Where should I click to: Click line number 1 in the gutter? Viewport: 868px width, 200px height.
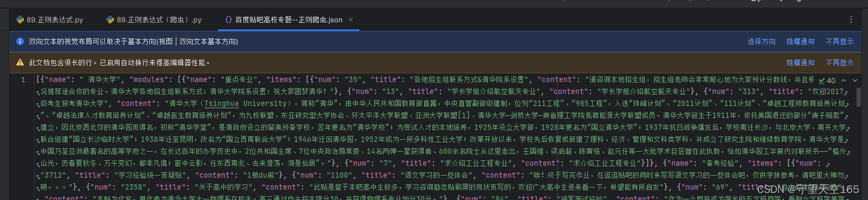coord(23,79)
